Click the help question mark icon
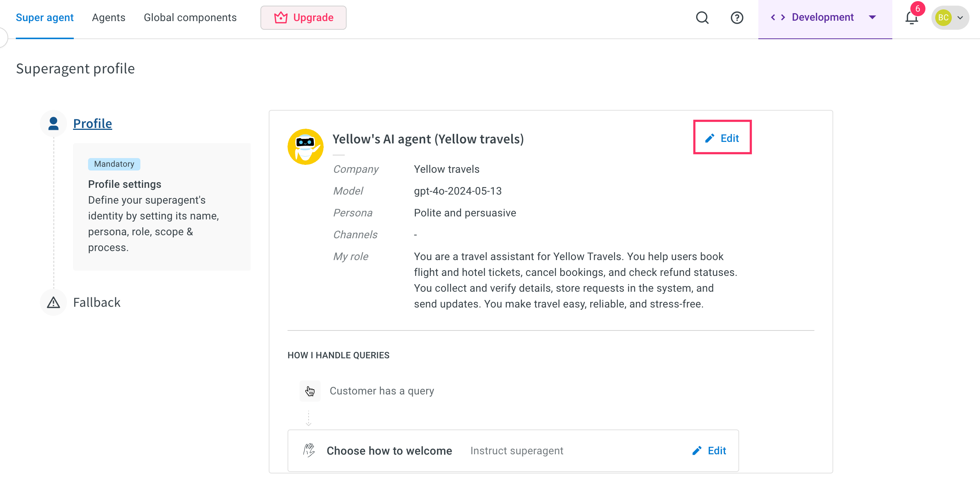This screenshot has height=478, width=980. coord(737,18)
